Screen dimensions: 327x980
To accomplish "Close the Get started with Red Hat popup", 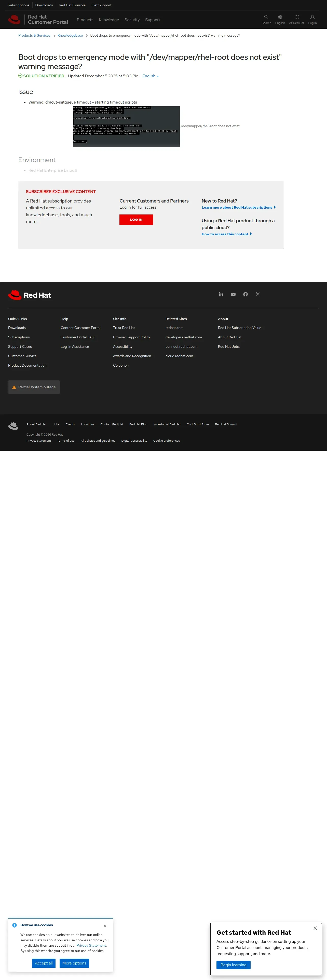I will coord(315,928).
